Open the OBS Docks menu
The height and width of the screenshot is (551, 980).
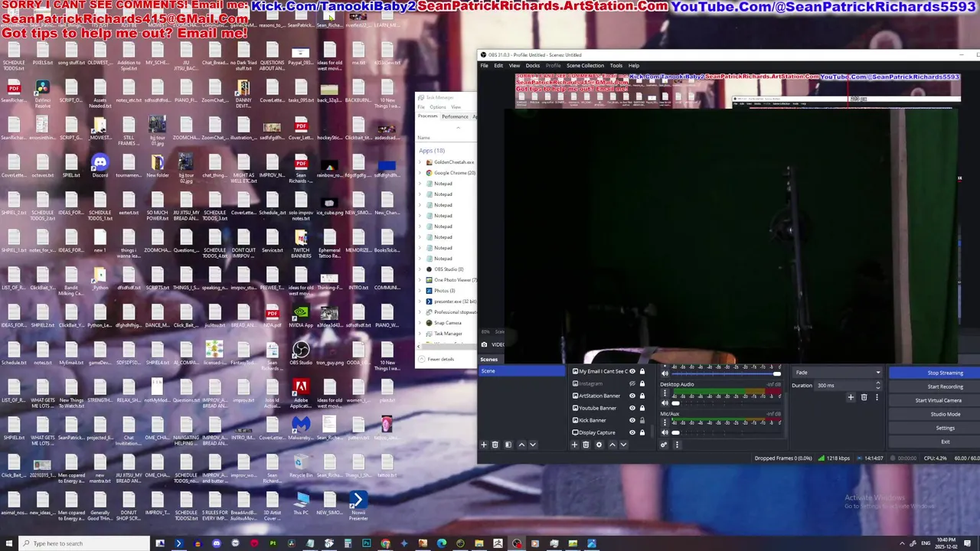click(x=532, y=65)
